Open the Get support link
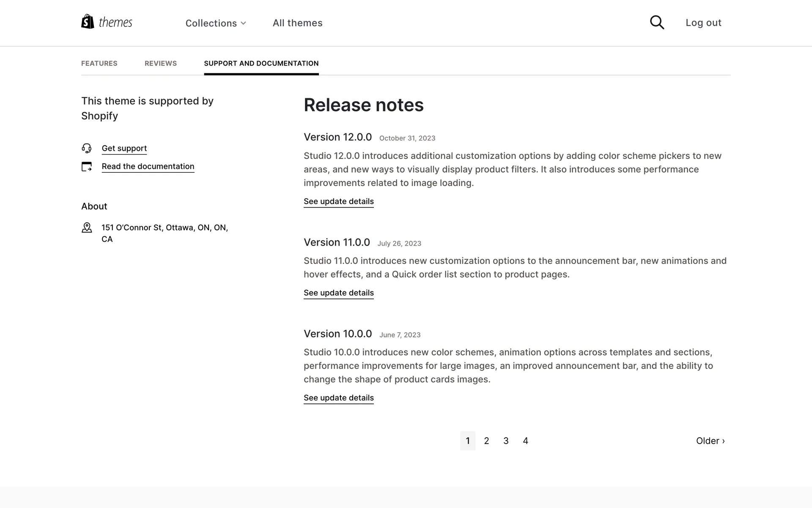This screenshot has width=812, height=508. click(124, 148)
